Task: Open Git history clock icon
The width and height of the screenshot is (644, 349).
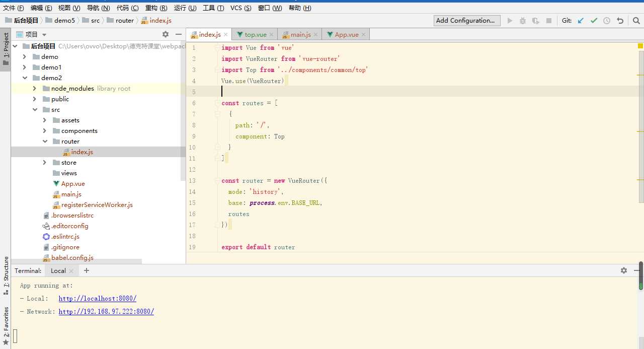Action: pyautogui.click(x=607, y=21)
